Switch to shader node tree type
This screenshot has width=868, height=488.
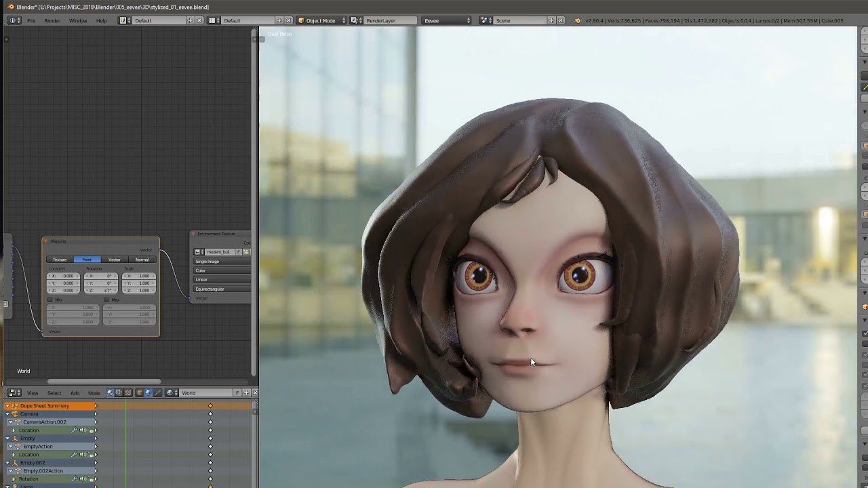[111, 393]
